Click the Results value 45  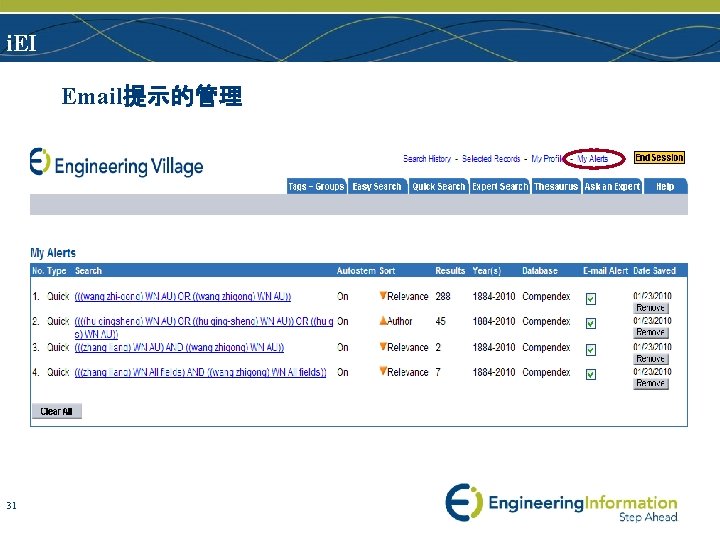(440, 321)
